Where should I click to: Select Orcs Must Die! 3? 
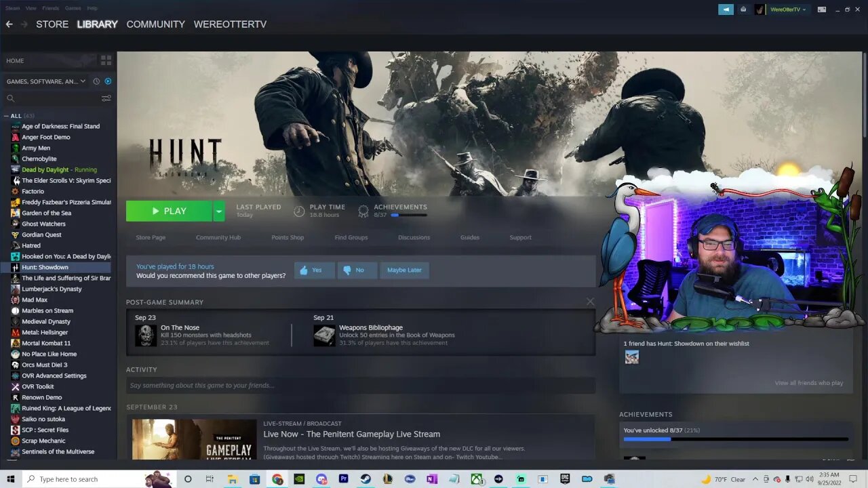(44, 365)
